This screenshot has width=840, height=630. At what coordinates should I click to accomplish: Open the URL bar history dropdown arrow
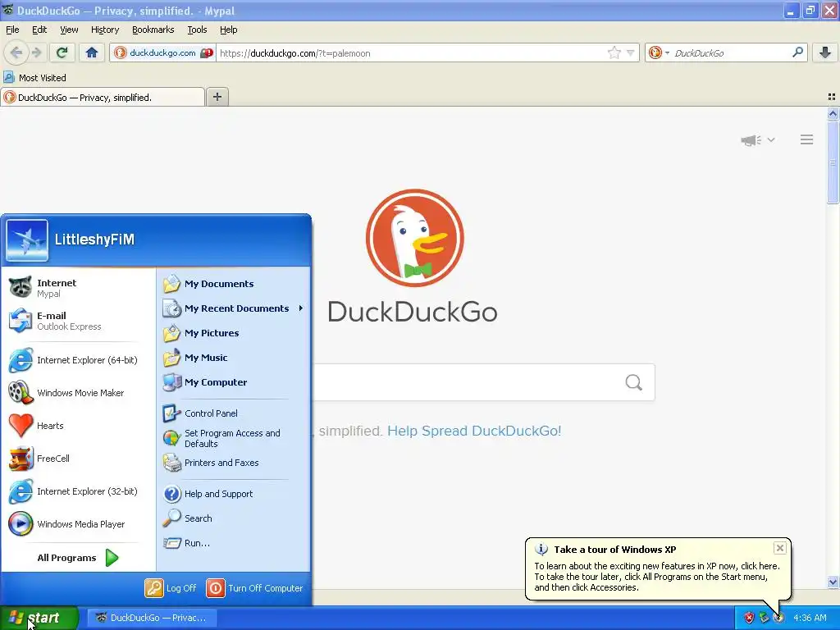pos(631,52)
